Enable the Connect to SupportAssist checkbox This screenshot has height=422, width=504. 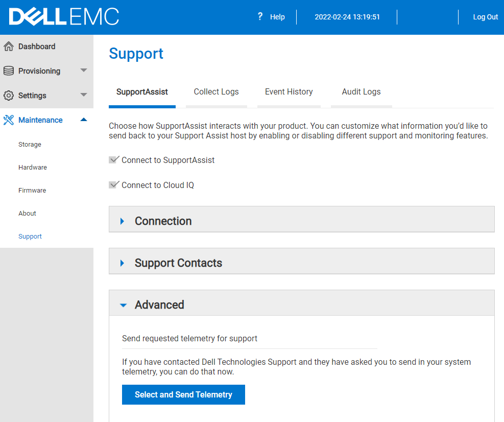(113, 159)
